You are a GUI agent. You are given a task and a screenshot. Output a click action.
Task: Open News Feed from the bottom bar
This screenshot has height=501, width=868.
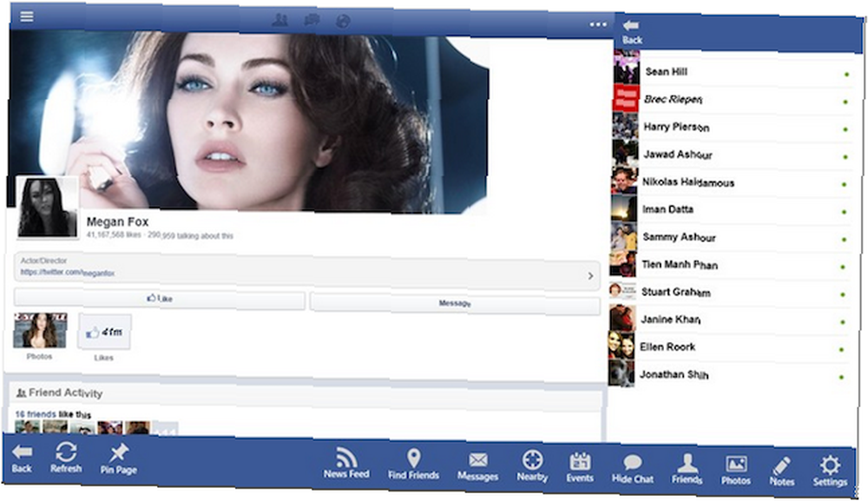pos(346,464)
